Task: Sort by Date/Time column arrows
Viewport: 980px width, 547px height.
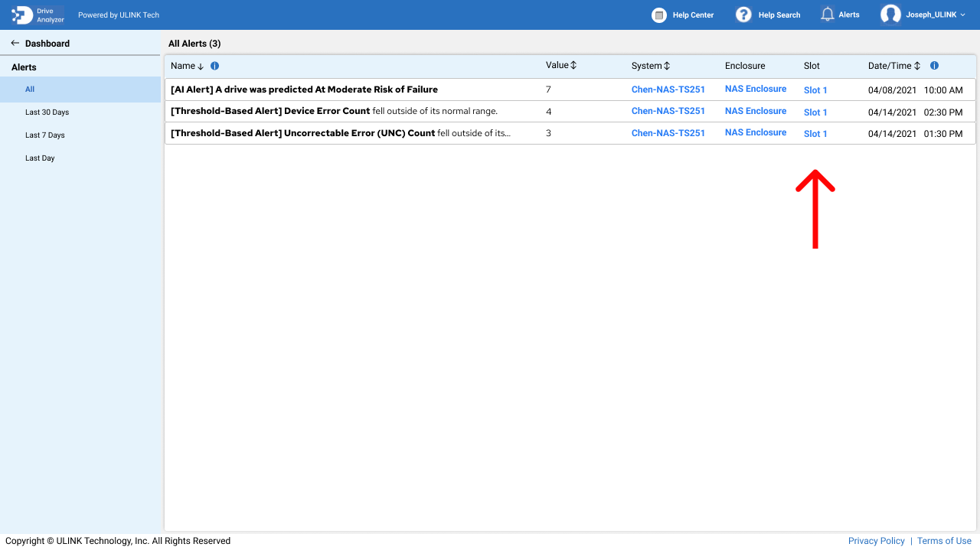Action: coord(917,66)
